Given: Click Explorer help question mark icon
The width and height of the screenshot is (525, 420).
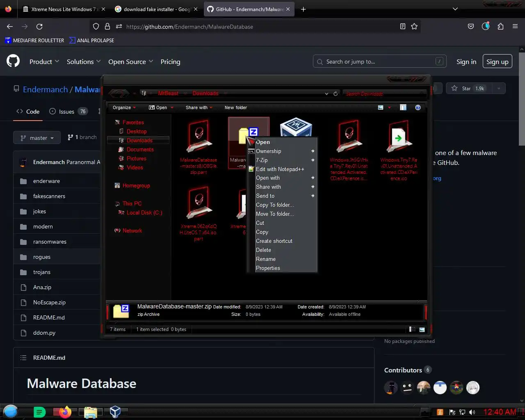Looking at the screenshot, I should click(x=418, y=107).
